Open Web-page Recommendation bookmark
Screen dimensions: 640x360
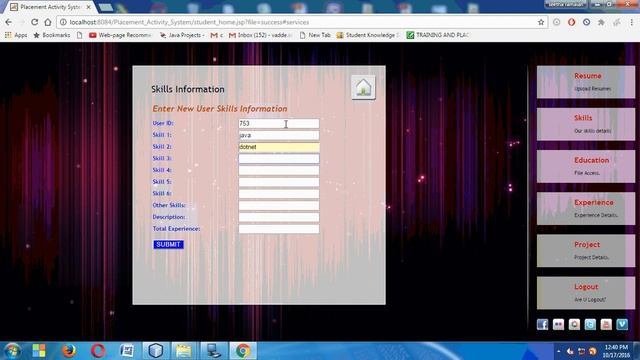(x=120, y=35)
